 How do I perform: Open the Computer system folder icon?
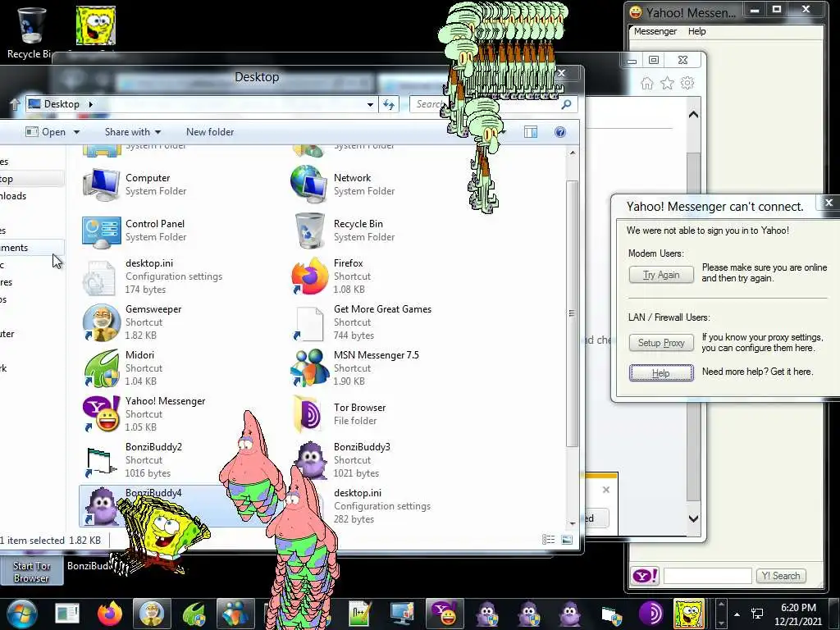[x=101, y=185]
